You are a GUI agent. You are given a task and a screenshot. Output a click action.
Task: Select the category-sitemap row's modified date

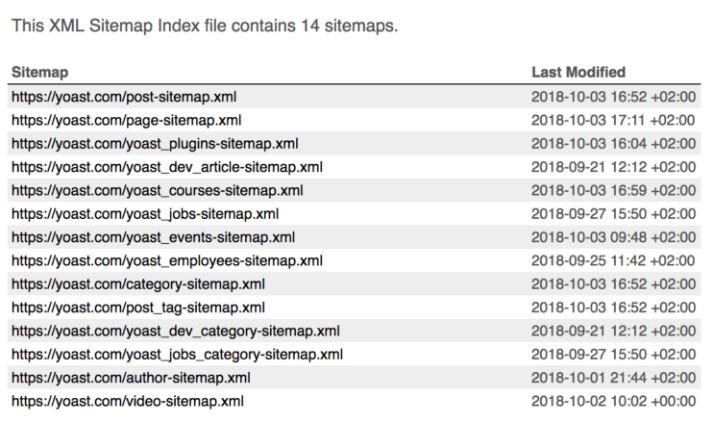[x=613, y=284]
